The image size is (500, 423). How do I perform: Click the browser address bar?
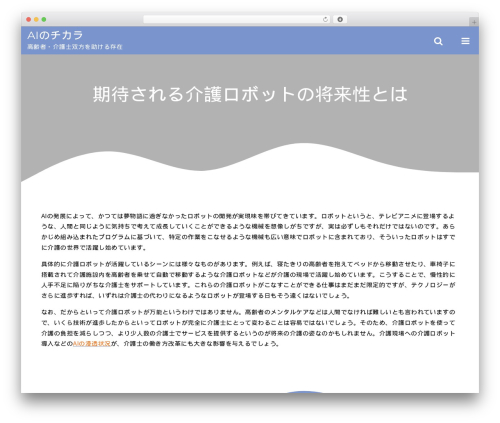pos(237,20)
